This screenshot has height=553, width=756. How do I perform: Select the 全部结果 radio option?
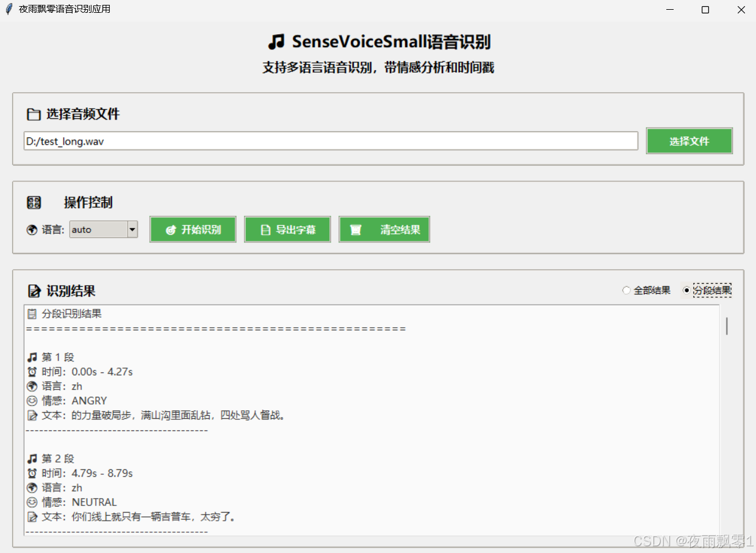click(646, 291)
